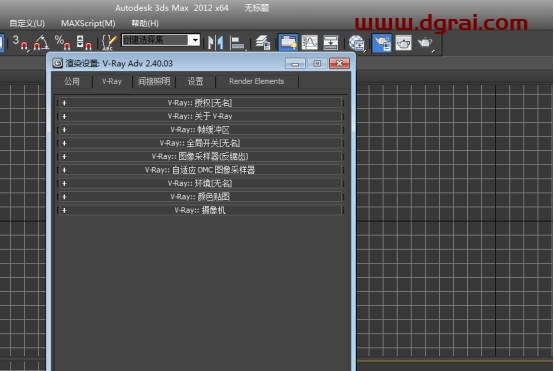Expand the V-Ray:: 环境[无名] rollout
The image size is (554, 371).
(x=200, y=183)
